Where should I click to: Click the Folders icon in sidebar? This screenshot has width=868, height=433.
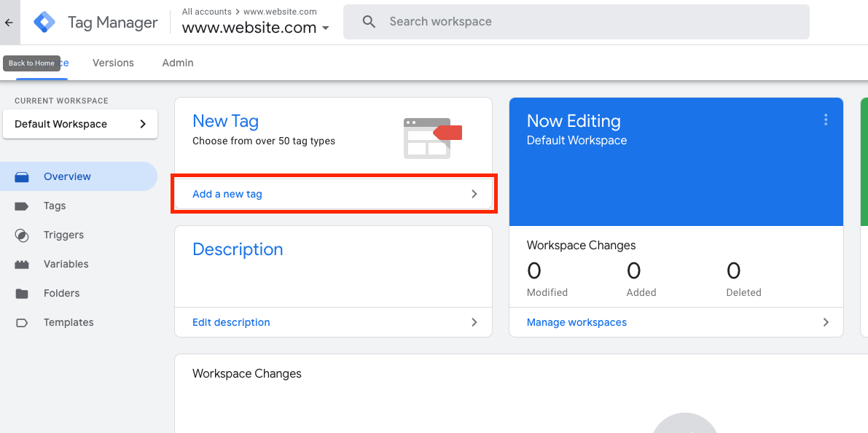tap(22, 294)
